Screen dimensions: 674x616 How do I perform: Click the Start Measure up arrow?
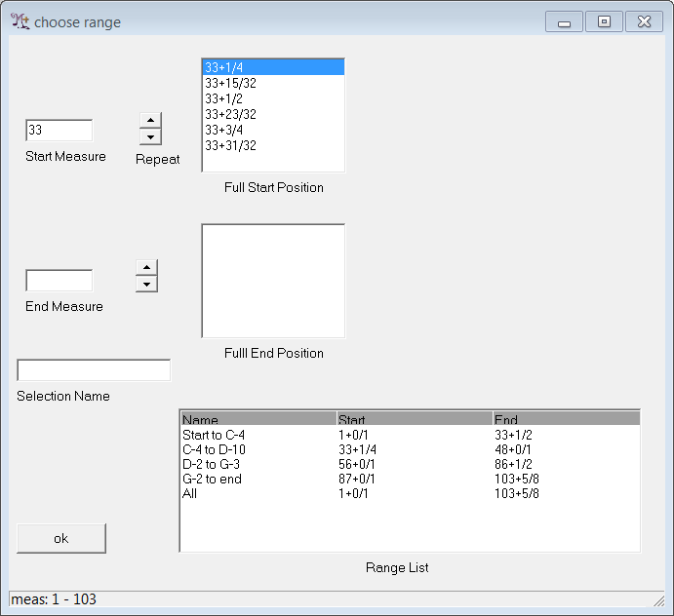pos(149,121)
